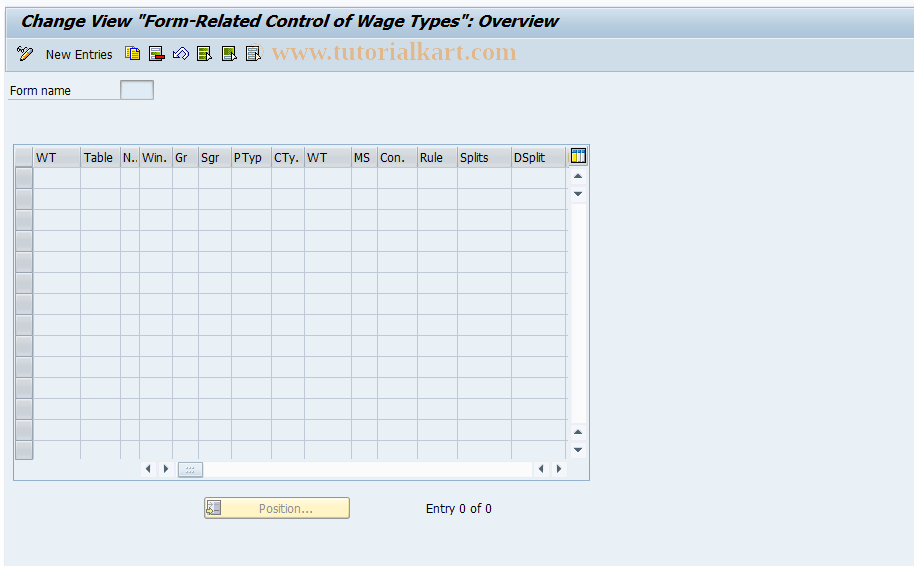Click the Win. column header
914x566 pixels.
click(156, 157)
